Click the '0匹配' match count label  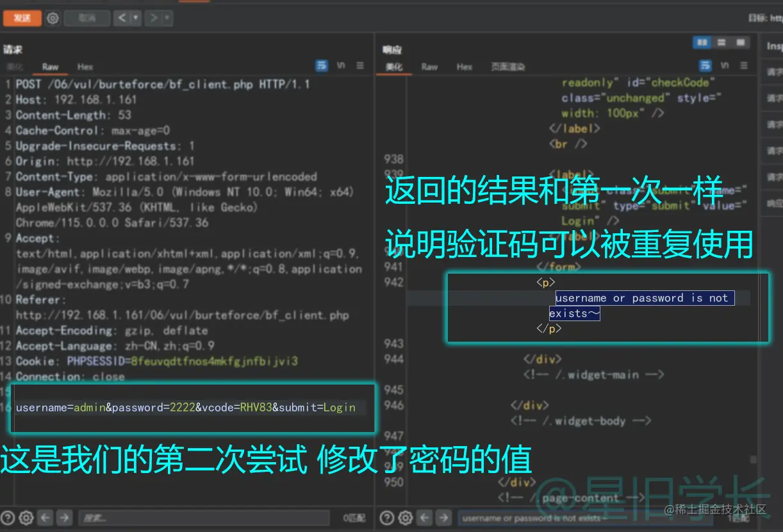354,518
